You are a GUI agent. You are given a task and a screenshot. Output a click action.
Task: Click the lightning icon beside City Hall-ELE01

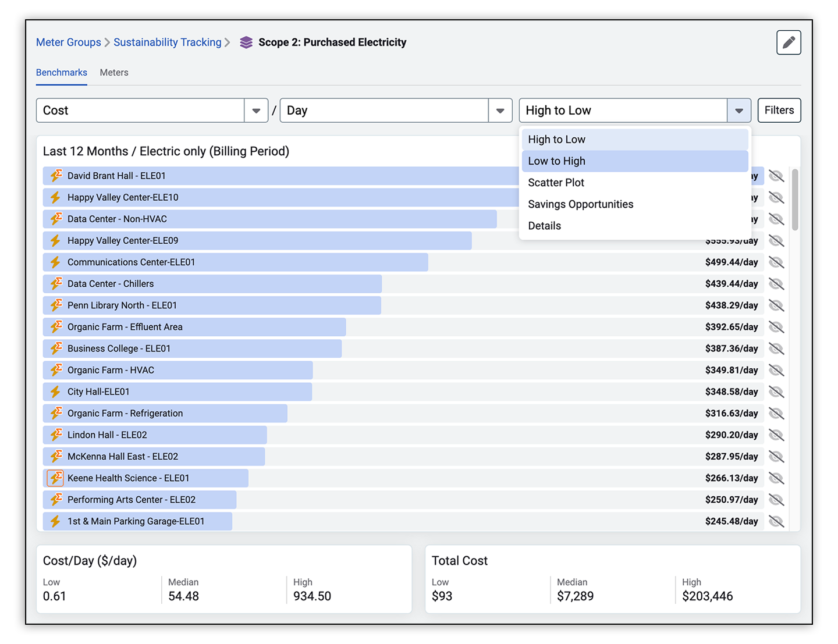[56, 392]
